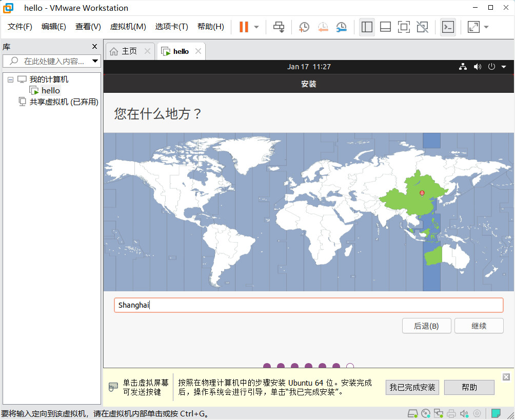Open the 选项卡(T) menu
This screenshot has width=515, height=420.
coord(171,27)
